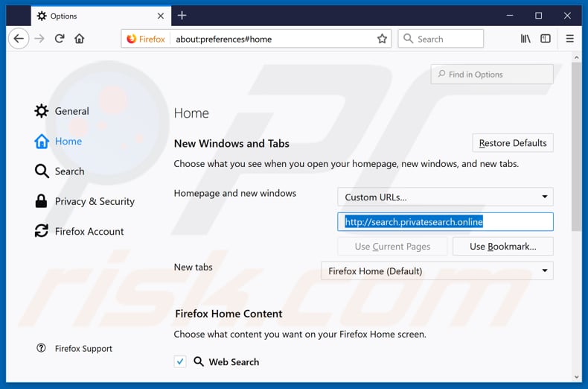Open the Library icon in the toolbar

[525, 39]
